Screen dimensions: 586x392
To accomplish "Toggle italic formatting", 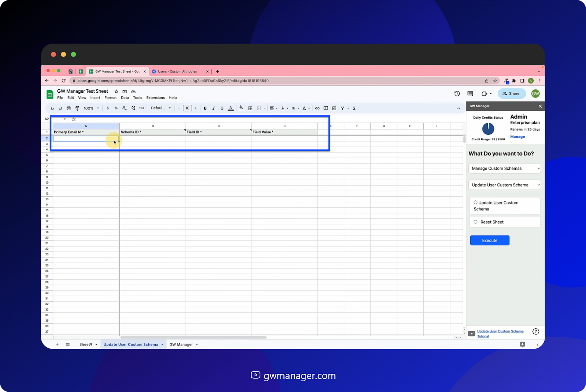I will coord(214,108).
